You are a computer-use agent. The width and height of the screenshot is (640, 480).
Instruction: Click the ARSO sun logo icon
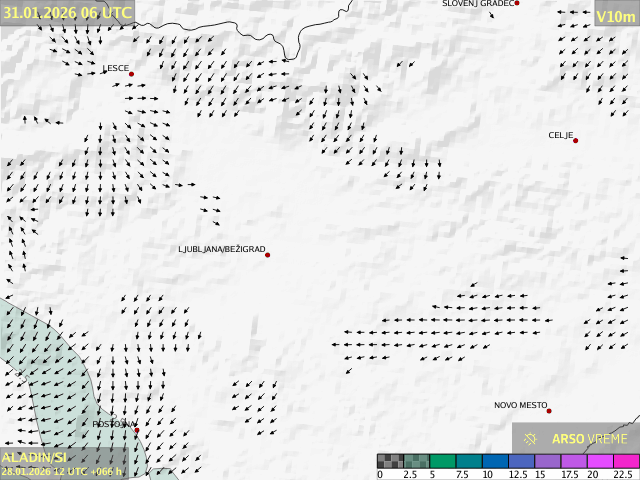[531, 438]
